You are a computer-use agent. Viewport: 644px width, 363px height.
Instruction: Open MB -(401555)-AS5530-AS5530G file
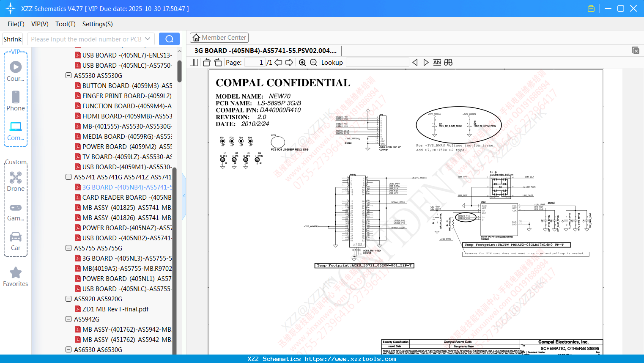click(123, 126)
